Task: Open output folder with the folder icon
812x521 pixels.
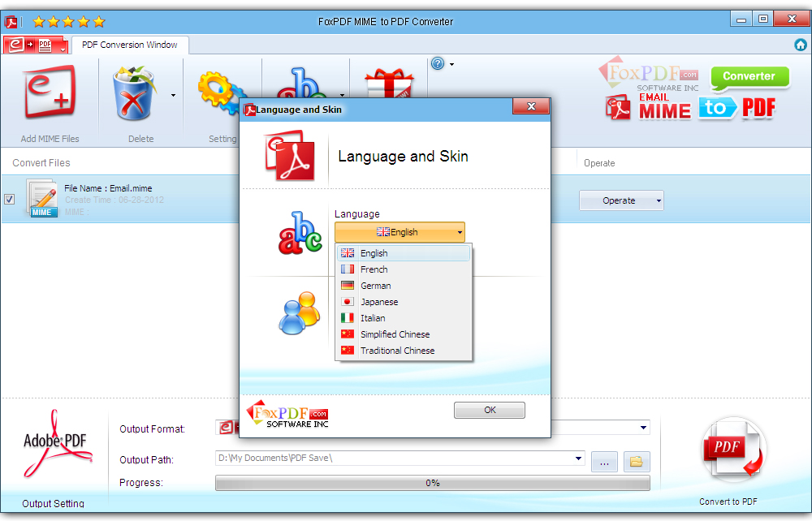Action: 637,462
